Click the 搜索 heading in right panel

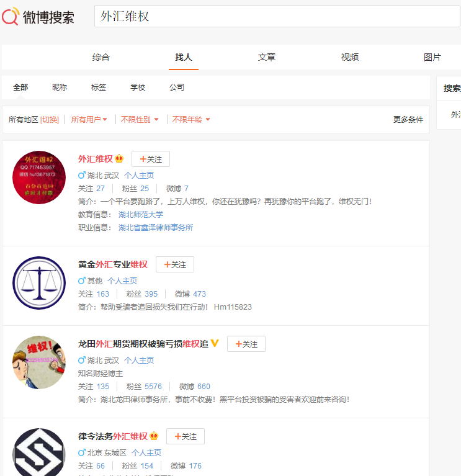pyautogui.click(x=452, y=88)
